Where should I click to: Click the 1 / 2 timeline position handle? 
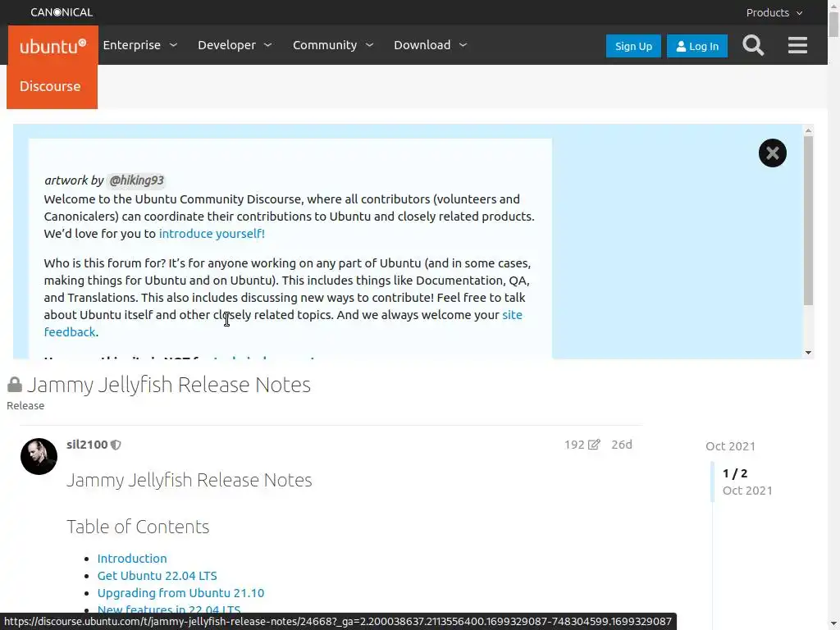coord(735,473)
